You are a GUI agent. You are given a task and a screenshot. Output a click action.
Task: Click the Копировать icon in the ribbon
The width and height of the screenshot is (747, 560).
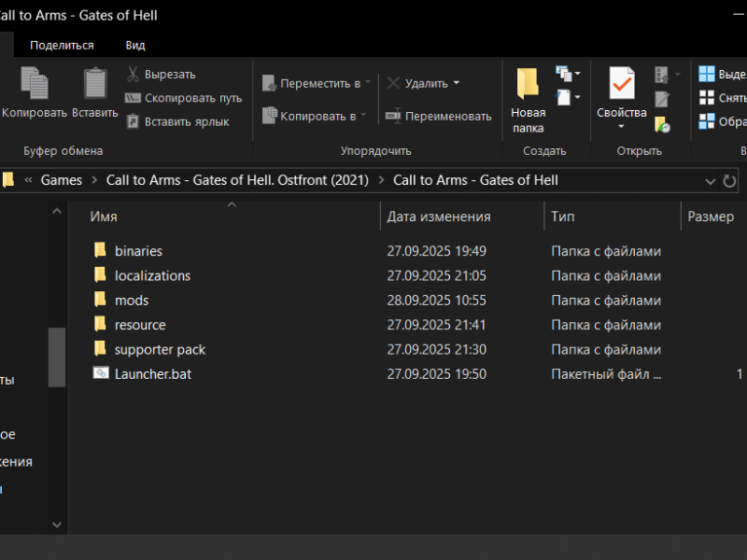[35, 84]
